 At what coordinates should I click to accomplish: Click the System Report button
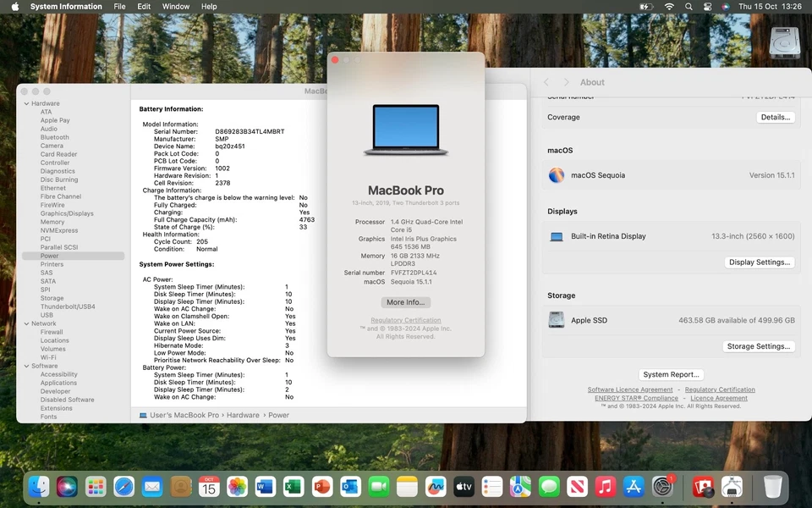click(671, 374)
